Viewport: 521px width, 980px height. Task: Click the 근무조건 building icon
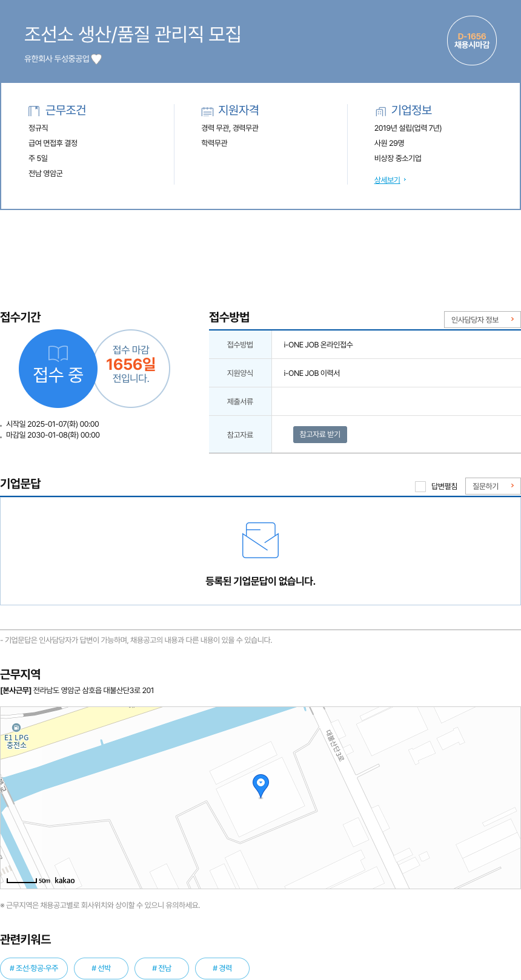[34, 111]
